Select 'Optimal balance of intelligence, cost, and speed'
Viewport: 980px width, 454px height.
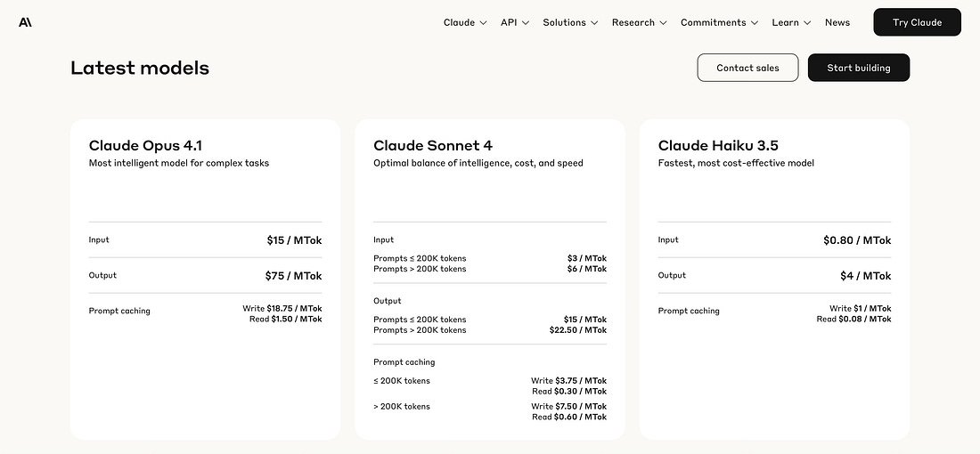point(478,163)
